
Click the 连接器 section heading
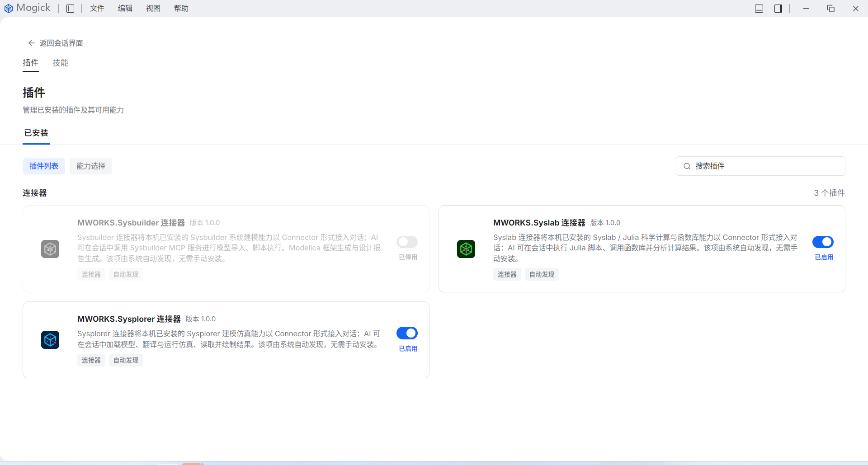coord(35,193)
